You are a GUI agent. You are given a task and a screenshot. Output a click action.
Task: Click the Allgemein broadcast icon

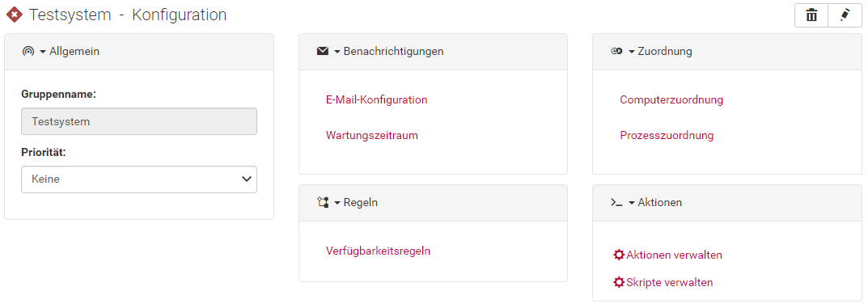(x=28, y=52)
